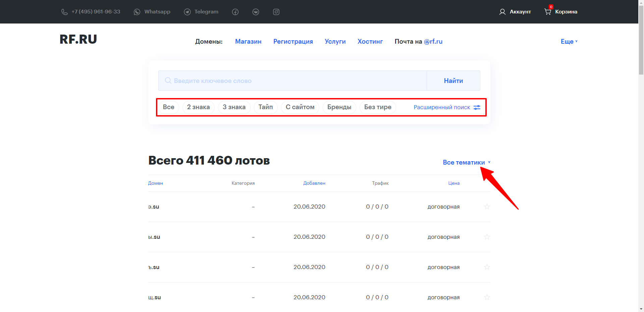Click the shopping cart icon

(x=548, y=12)
